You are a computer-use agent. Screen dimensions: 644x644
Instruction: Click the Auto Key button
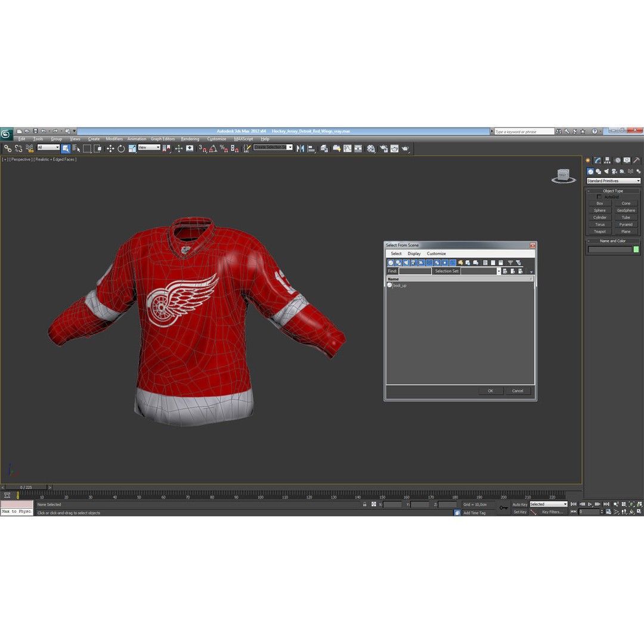(519, 504)
